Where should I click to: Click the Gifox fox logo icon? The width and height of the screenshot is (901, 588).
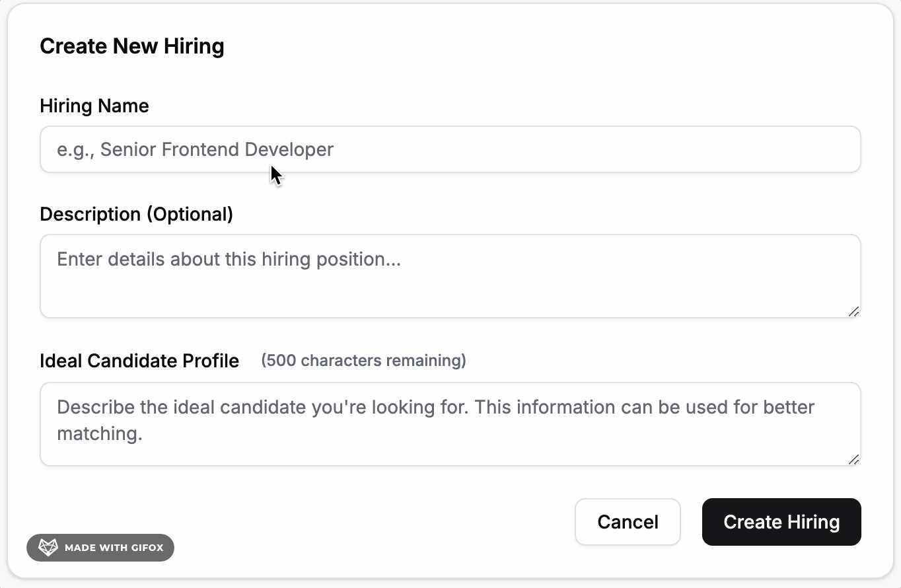(48, 548)
